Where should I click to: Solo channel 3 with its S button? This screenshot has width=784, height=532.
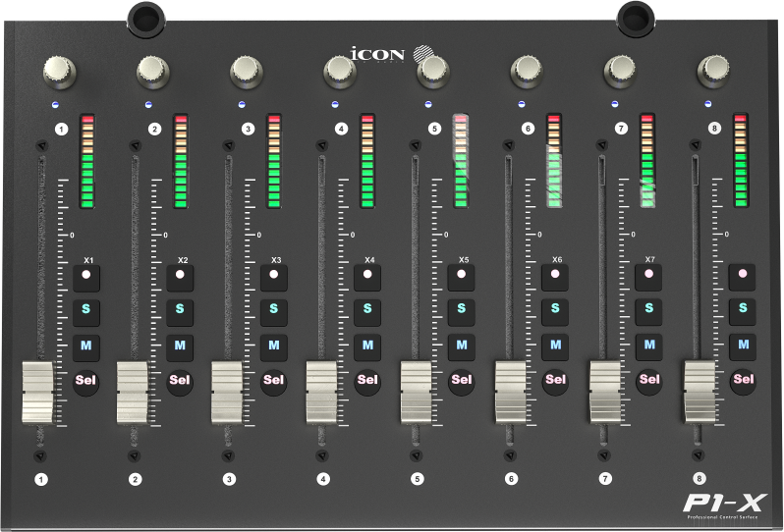(x=273, y=310)
